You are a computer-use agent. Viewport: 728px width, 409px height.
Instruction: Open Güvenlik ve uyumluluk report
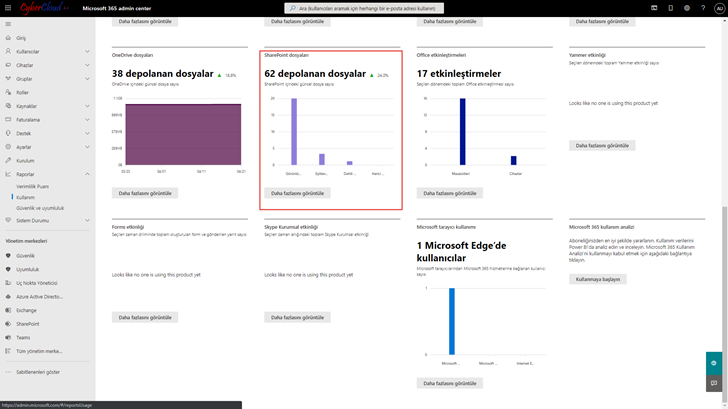click(40, 208)
